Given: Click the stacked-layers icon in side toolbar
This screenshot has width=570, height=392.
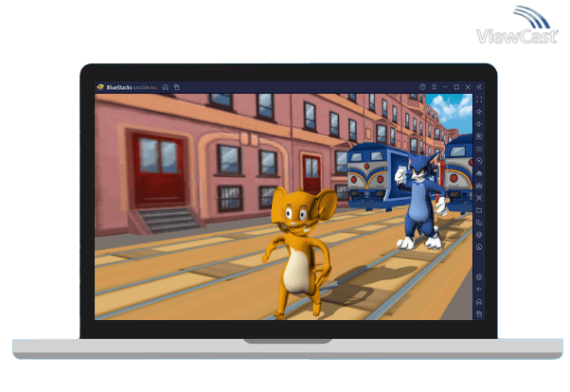Looking at the screenshot, I should click(x=479, y=235).
